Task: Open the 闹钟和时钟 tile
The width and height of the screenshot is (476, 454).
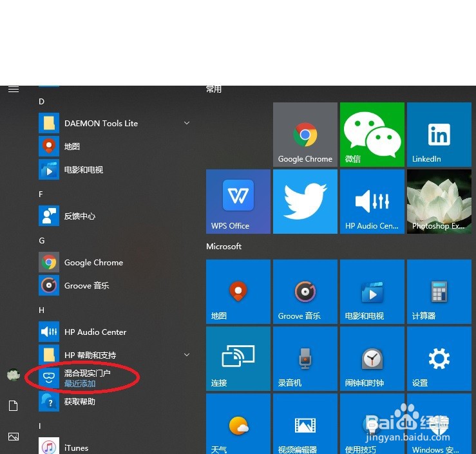Action: 372,359
